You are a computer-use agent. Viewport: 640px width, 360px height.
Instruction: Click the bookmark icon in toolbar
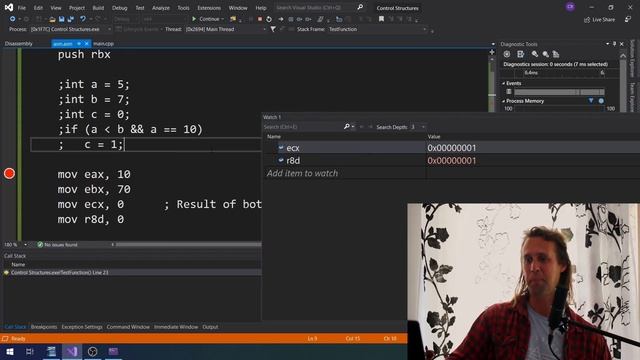click(x=381, y=19)
